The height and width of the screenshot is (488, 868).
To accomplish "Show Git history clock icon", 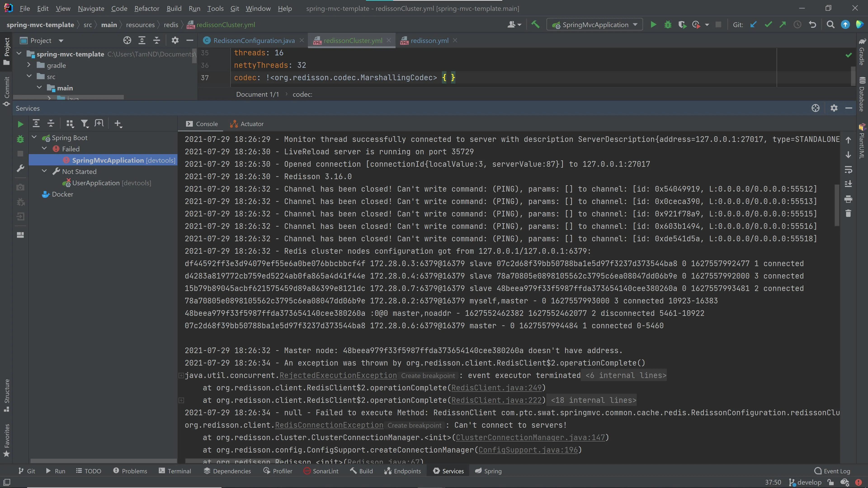I will coord(797,25).
